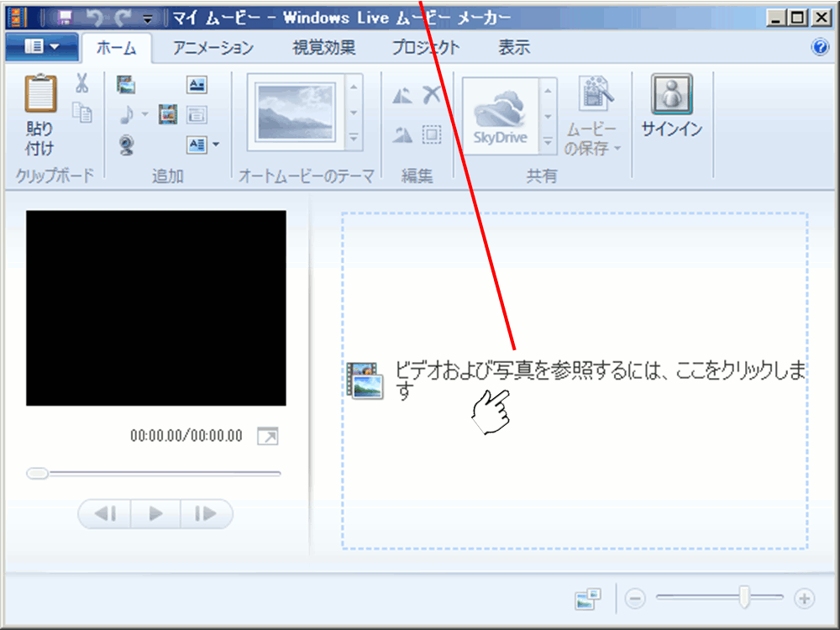Toggle full screen preview button
The width and height of the screenshot is (840, 630).
click(267, 436)
